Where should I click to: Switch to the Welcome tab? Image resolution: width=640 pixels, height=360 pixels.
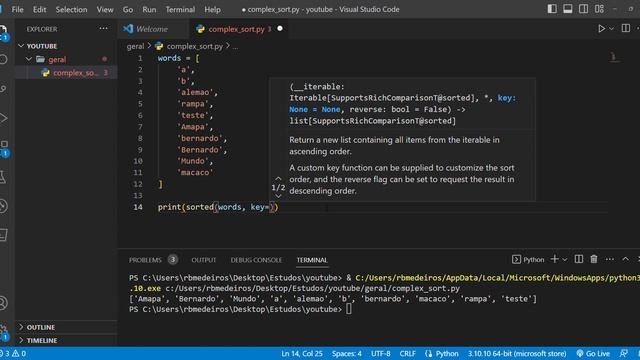[x=151, y=29]
